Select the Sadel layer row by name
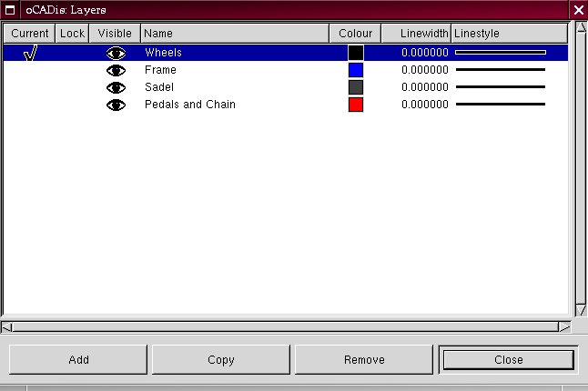Viewport: 588px width, 391px height. click(159, 87)
